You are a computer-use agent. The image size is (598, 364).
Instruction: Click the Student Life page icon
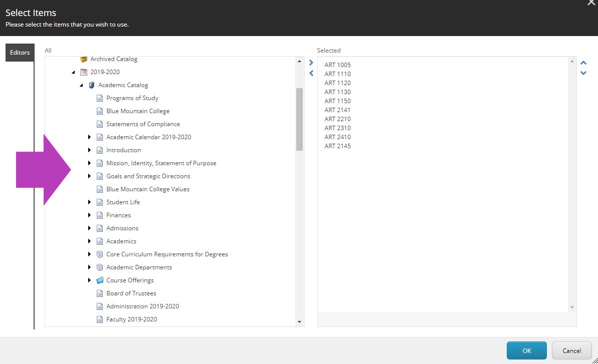pos(100,202)
